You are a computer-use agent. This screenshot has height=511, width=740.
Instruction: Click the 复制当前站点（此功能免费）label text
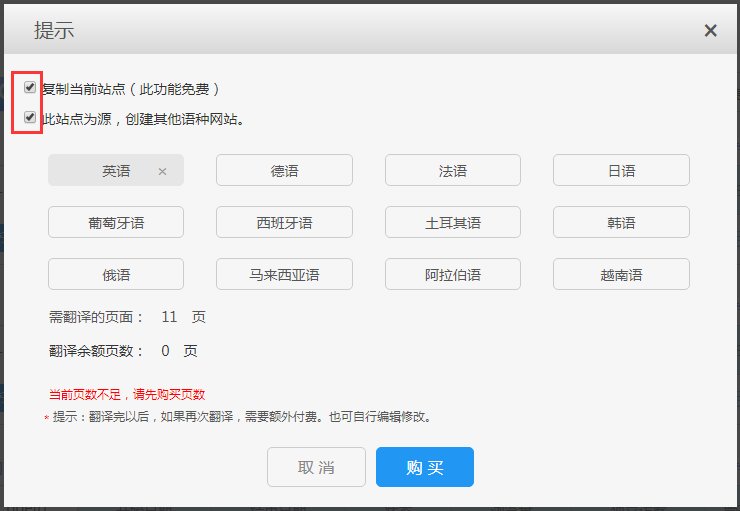pyautogui.click(x=130, y=89)
